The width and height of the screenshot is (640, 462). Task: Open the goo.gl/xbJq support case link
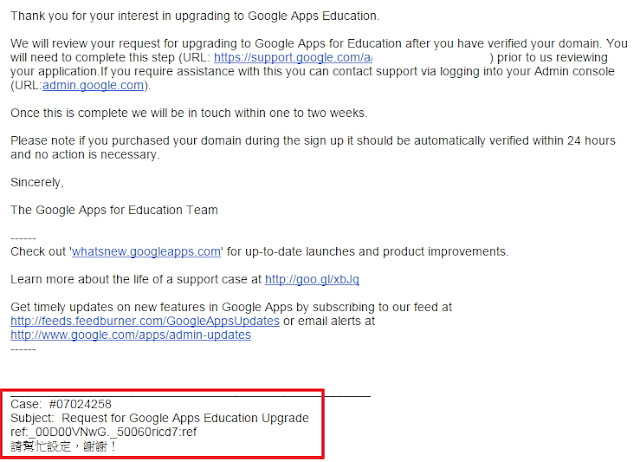(312, 280)
